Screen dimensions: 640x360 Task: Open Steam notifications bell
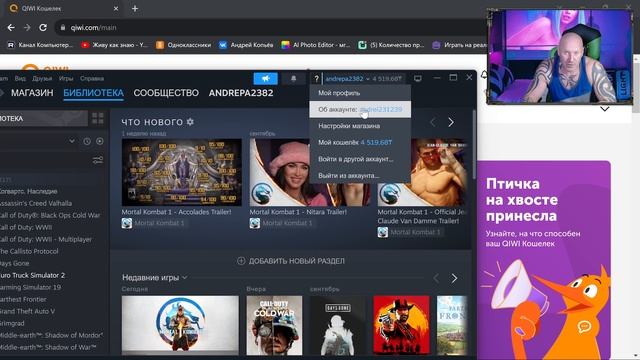pyautogui.click(x=293, y=78)
